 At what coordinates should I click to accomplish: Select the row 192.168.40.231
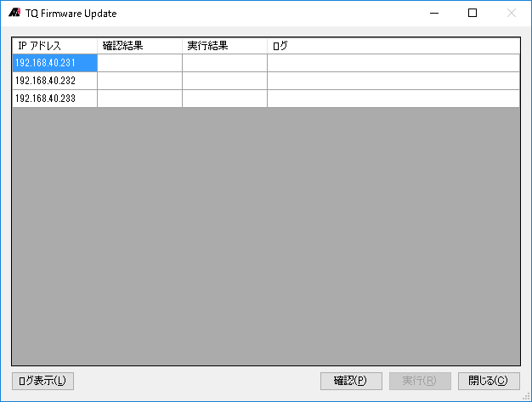coord(266,63)
